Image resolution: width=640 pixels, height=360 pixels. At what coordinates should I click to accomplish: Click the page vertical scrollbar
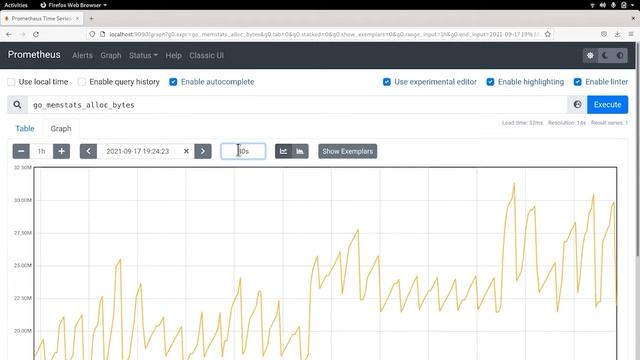click(638, 150)
